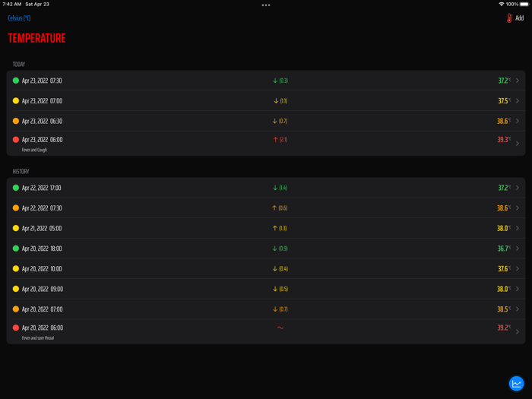532x399 pixels.
Task: Click green status dot for Apr 22 17:00
Action: click(16, 188)
